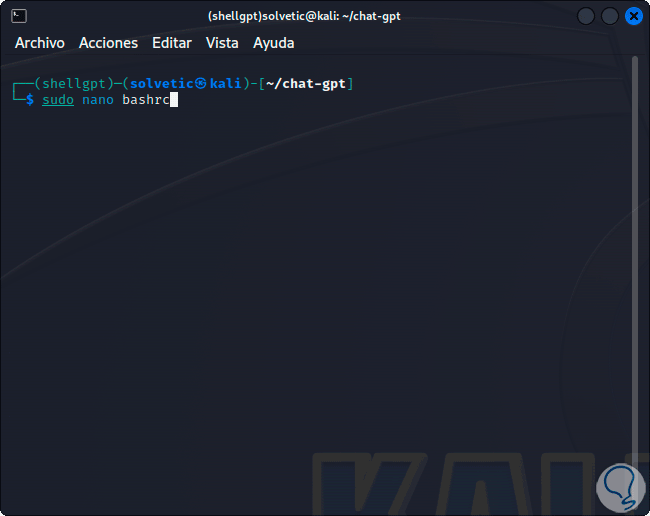Open the Archivo menu
The width and height of the screenshot is (650, 516).
click(40, 43)
